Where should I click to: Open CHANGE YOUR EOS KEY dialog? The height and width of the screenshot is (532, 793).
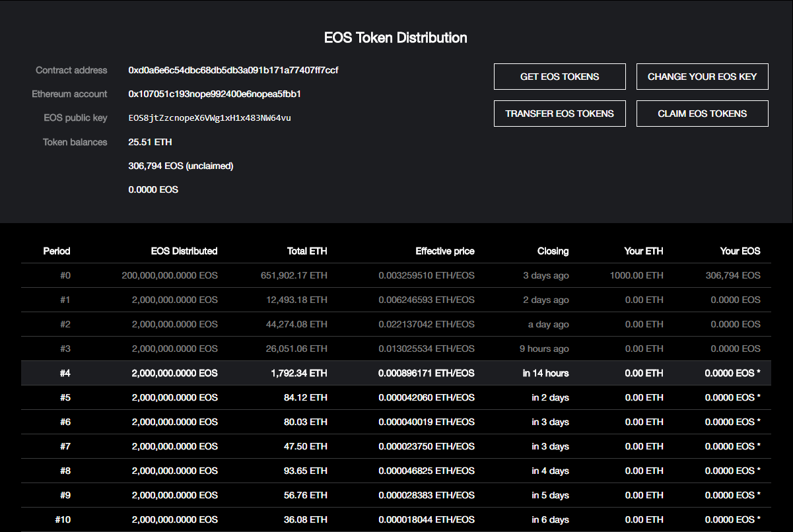703,77
